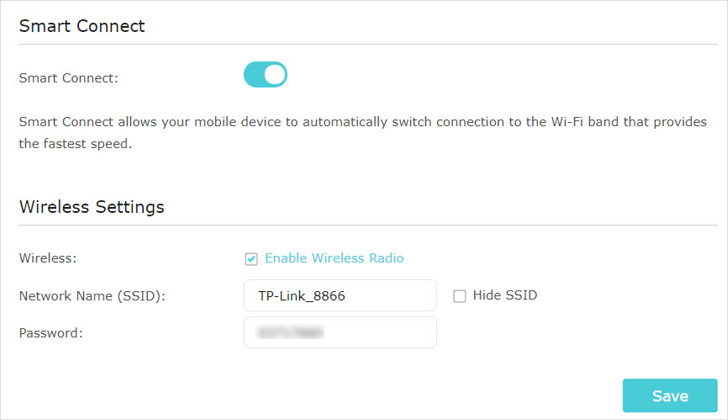Click the 'Wireless:' field label

[47, 258]
